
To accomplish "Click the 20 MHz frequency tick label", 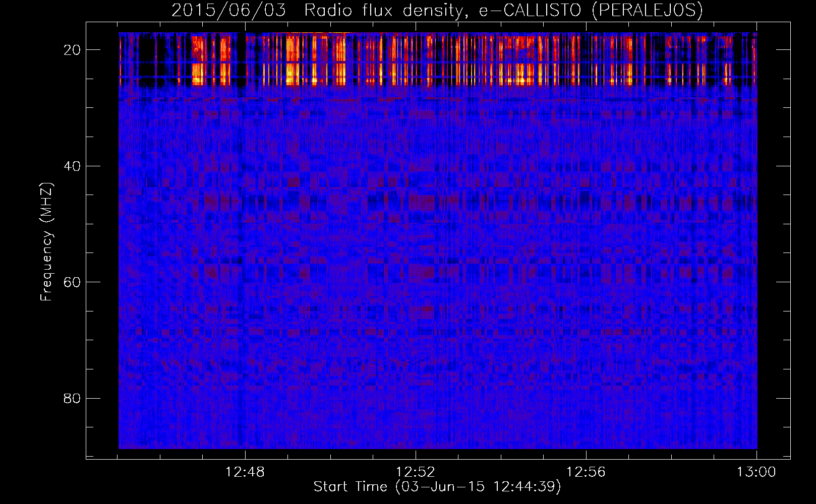I will click(x=72, y=50).
